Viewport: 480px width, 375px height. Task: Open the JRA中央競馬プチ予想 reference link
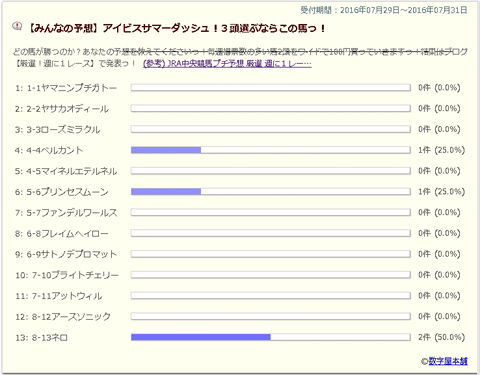point(227,63)
